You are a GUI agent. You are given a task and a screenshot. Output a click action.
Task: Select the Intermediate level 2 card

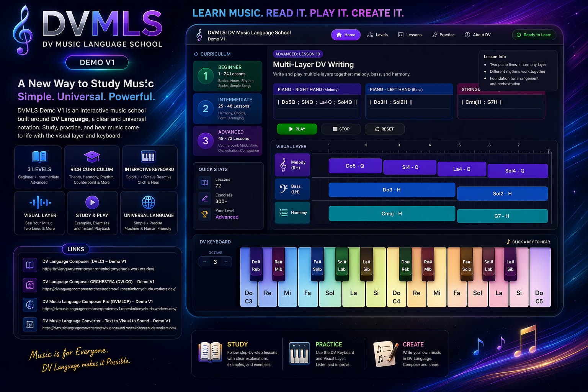click(x=228, y=108)
